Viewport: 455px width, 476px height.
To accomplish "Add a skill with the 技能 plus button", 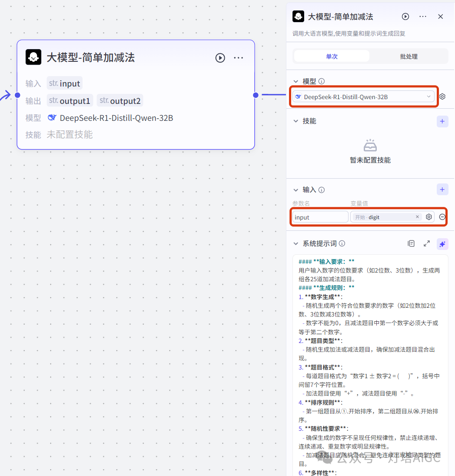I will click(442, 121).
